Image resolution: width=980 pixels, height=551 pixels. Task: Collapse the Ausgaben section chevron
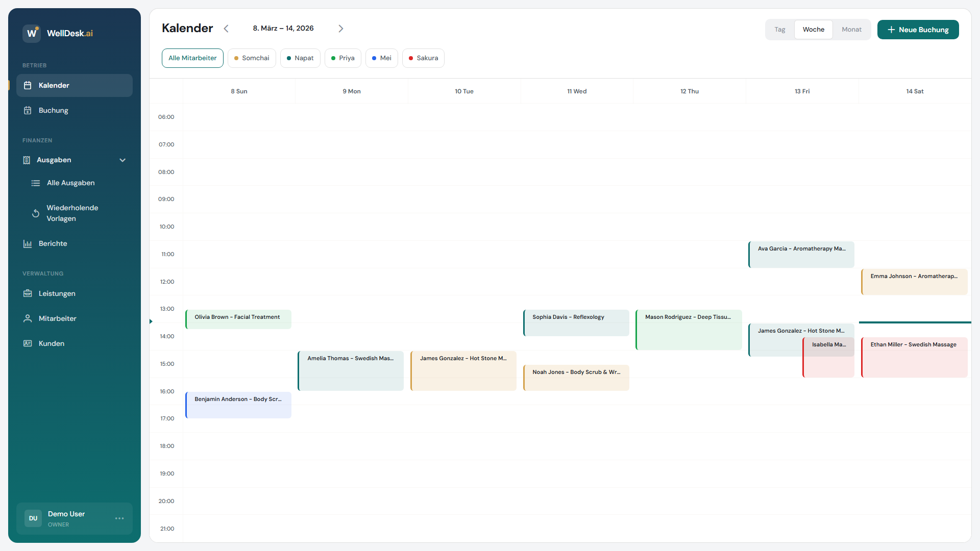click(122, 160)
